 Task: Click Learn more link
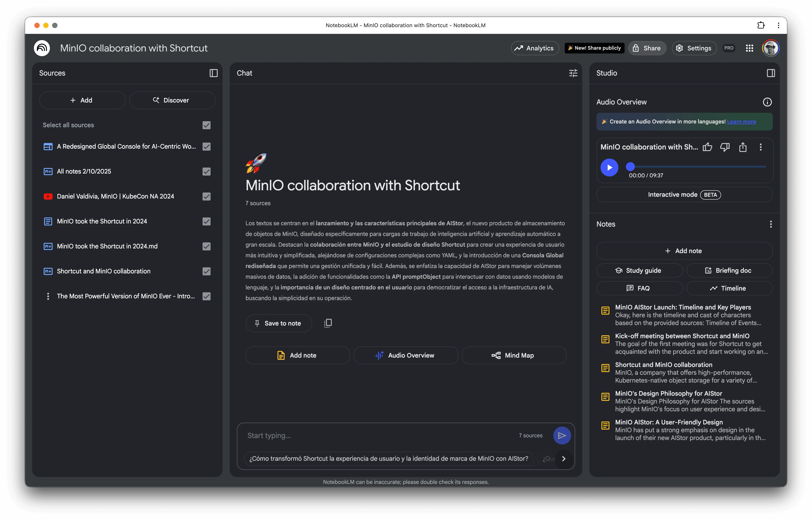741,122
